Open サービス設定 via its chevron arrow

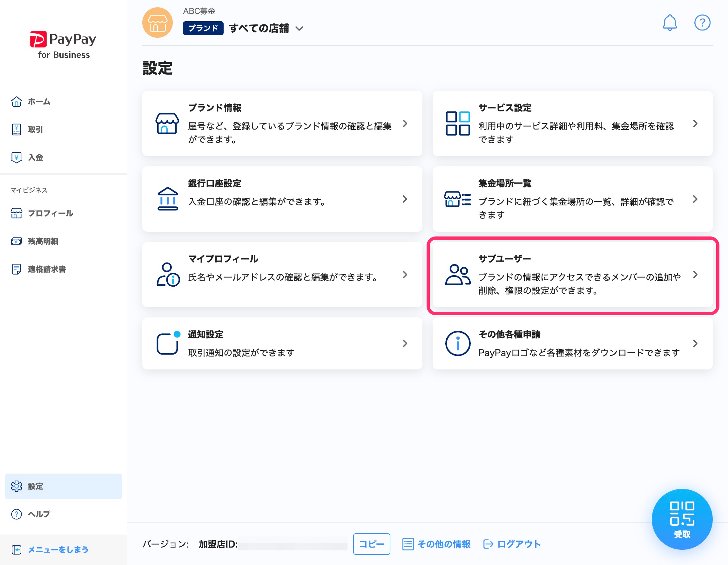pyautogui.click(x=695, y=123)
